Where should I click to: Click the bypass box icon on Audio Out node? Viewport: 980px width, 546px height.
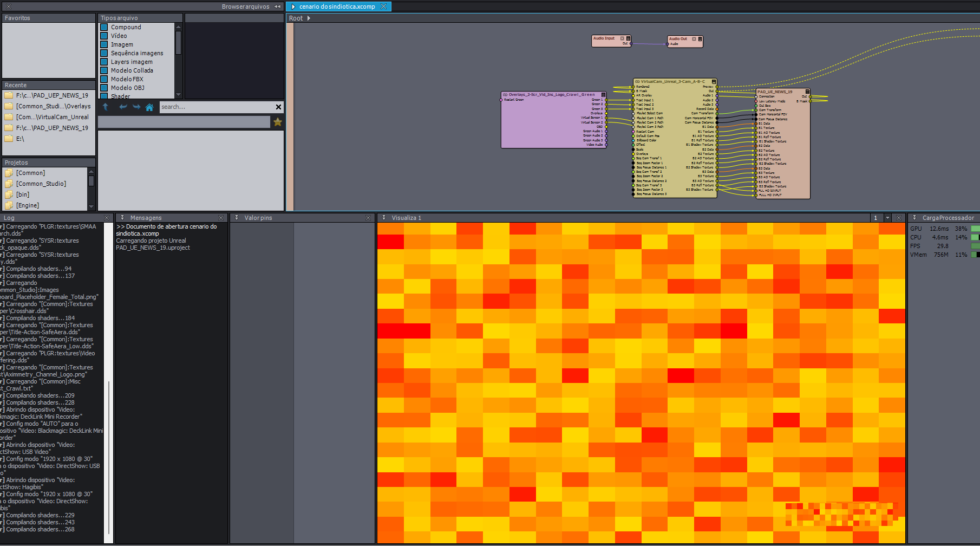(694, 39)
